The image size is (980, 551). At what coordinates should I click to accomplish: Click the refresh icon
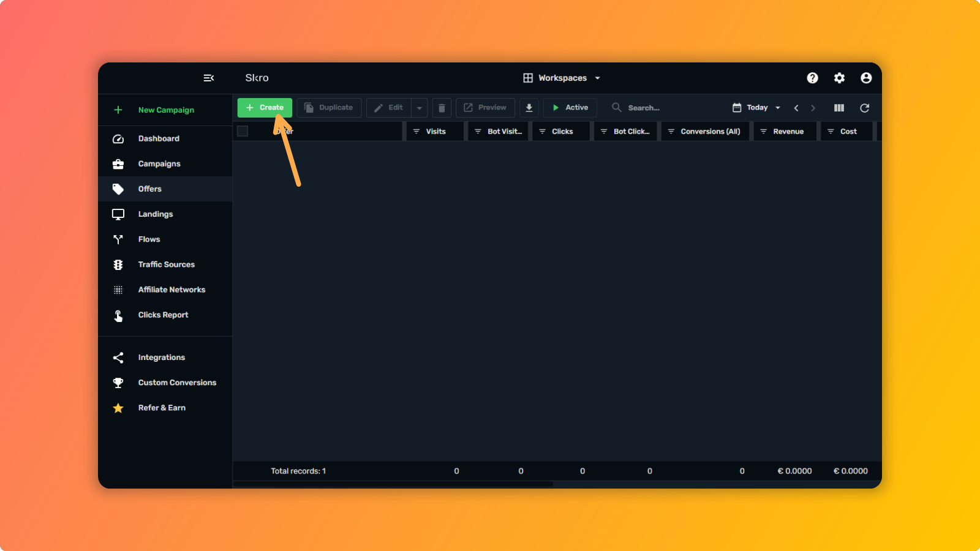point(865,108)
